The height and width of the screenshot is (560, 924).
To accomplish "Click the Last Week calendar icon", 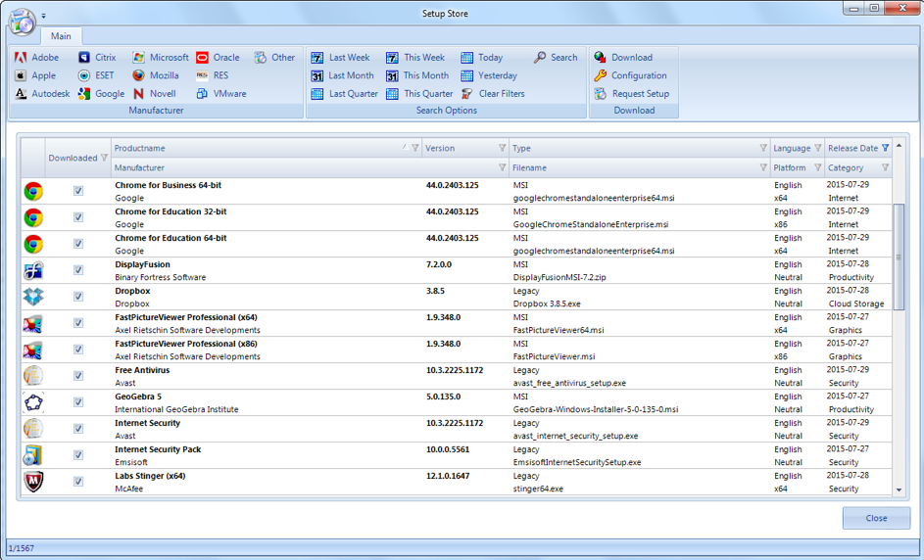I will [317, 58].
